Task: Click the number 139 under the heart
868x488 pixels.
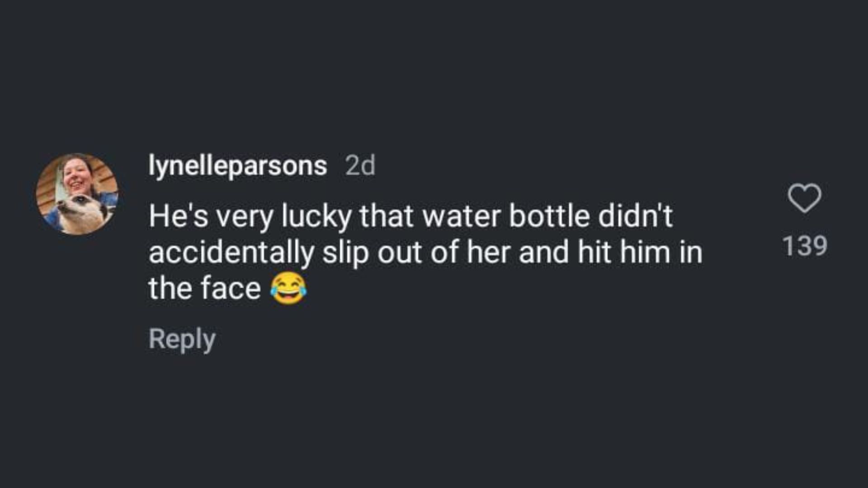Action: 805,246
